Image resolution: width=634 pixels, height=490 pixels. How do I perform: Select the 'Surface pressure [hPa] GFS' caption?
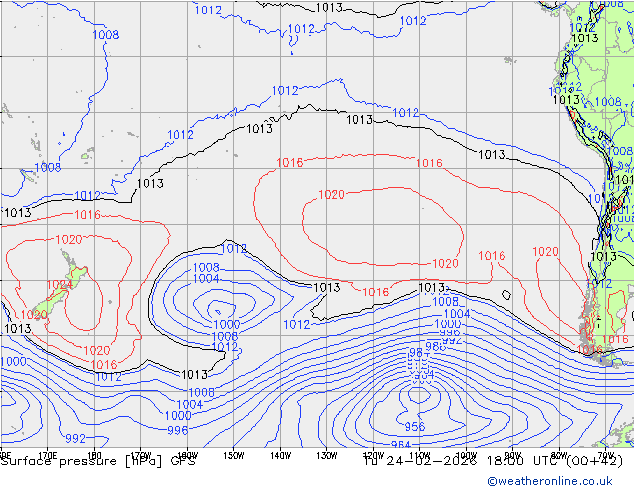pyautogui.click(x=98, y=461)
